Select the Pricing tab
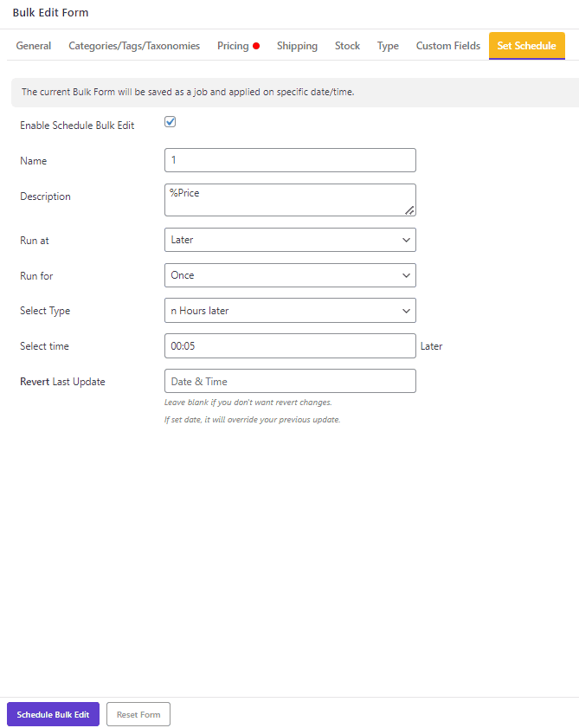Viewport: 579px width, 728px height. (x=232, y=46)
